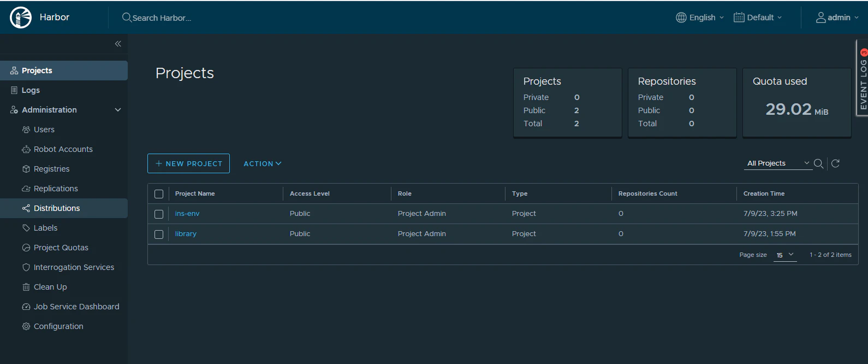Open the English language dropdown

700,17
